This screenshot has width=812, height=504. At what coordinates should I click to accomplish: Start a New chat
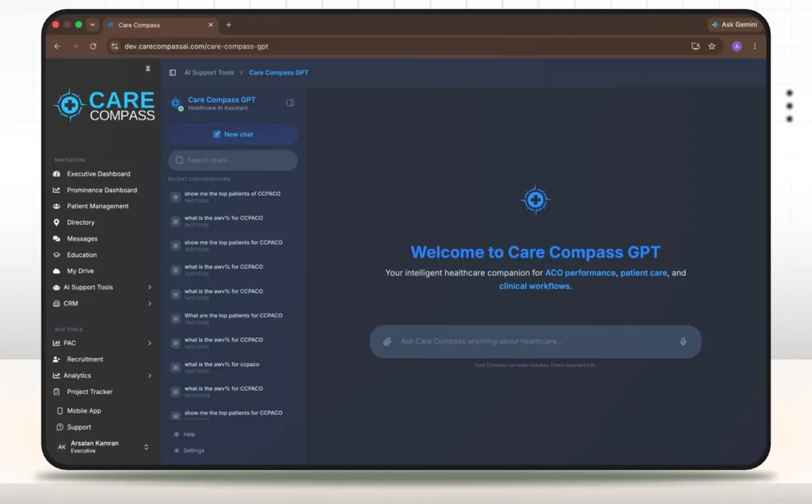(x=233, y=134)
